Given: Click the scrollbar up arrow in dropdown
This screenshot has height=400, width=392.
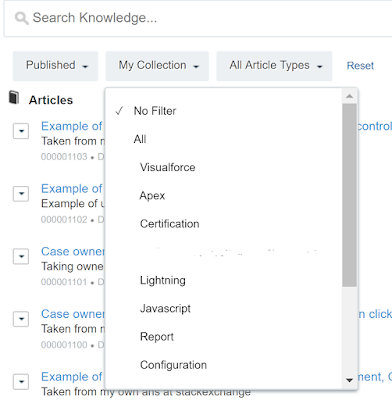Looking at the screenshot, I should [349, 96].
